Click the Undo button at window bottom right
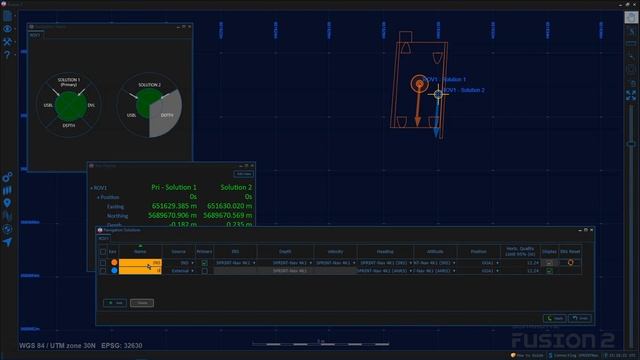The height and width of the screenshot is (360, 640). (x=580, y=318)
